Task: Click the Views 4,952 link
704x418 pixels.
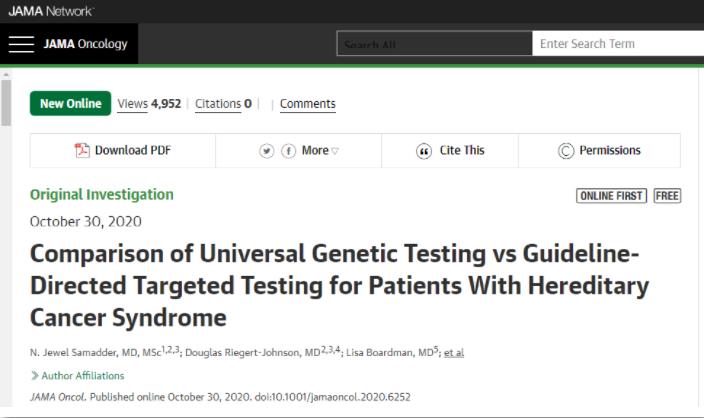Action: (149, 104)
